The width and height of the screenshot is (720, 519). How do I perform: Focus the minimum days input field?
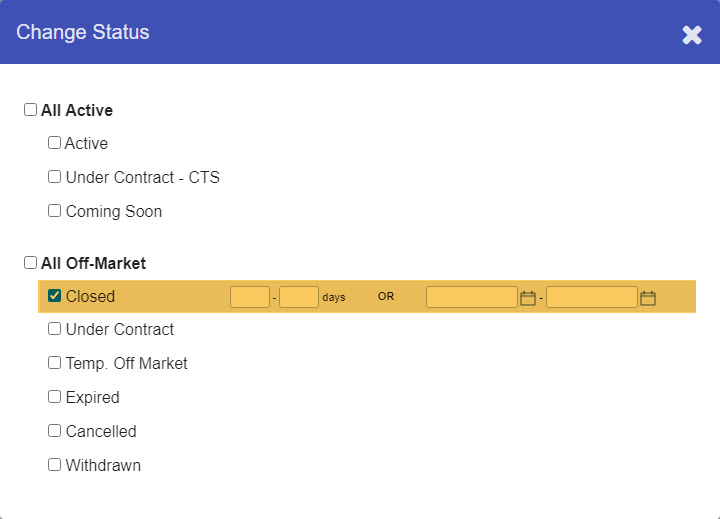click(250, 297)
